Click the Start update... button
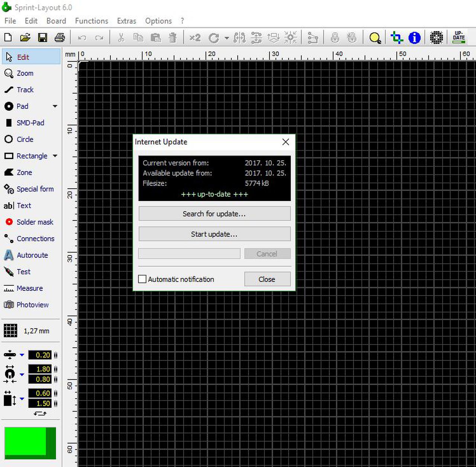The width and height of the screenshot is (476, 467). 215,234
